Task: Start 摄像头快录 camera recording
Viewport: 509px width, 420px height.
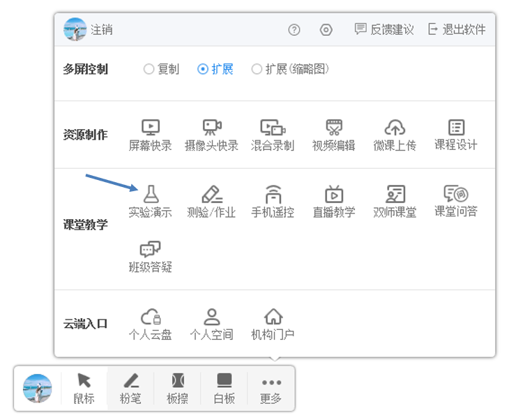Action: click(211, 128)
